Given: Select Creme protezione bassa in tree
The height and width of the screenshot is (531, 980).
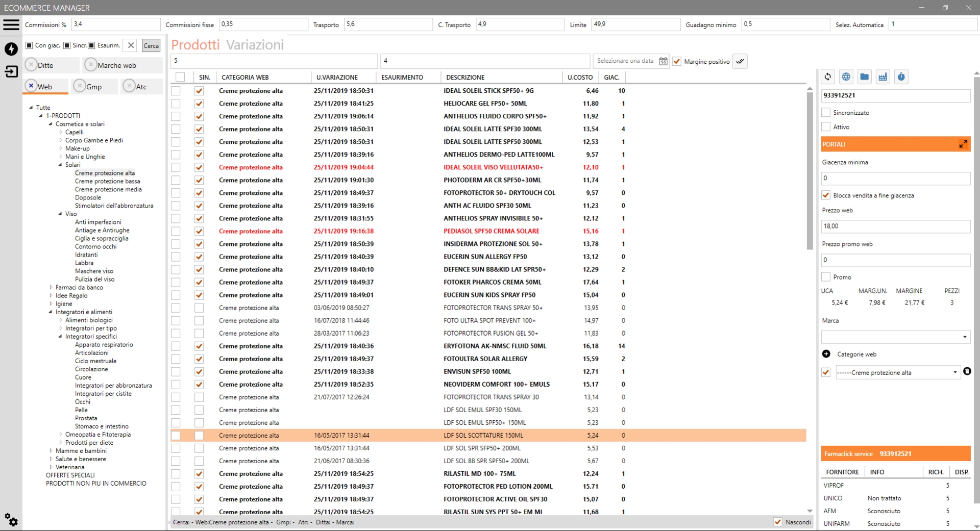Looking at the screenshot, I should click(107, 181).
